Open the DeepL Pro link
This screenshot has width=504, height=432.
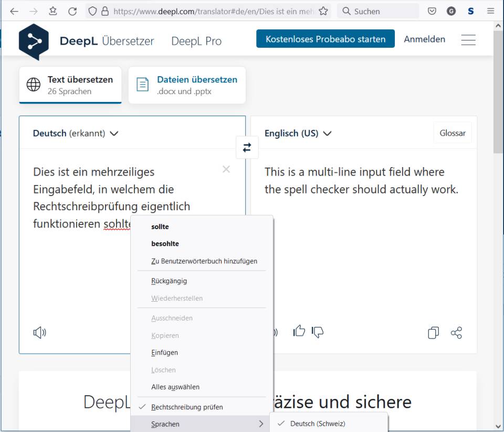point(196,41)
